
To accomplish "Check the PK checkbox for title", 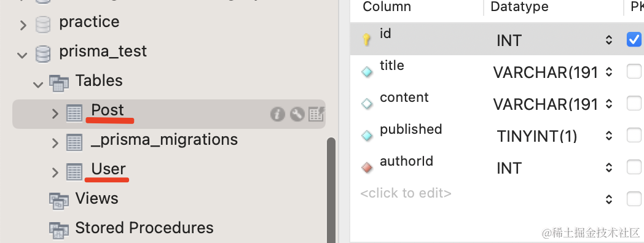I will click(x=634, y=71).
